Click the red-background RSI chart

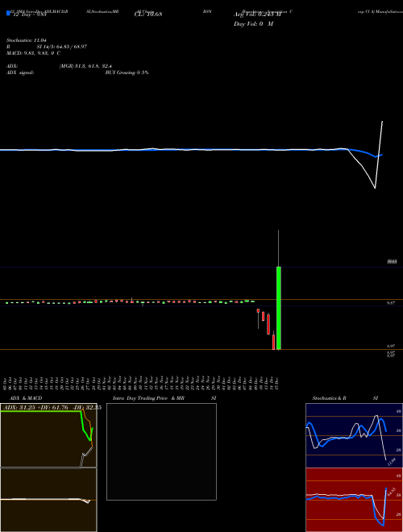point(354,500)
